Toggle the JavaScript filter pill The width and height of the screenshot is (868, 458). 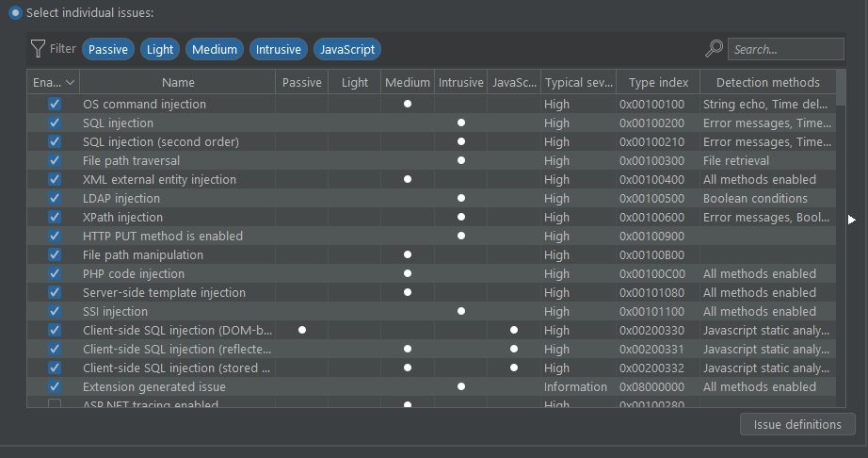[347, 49]
